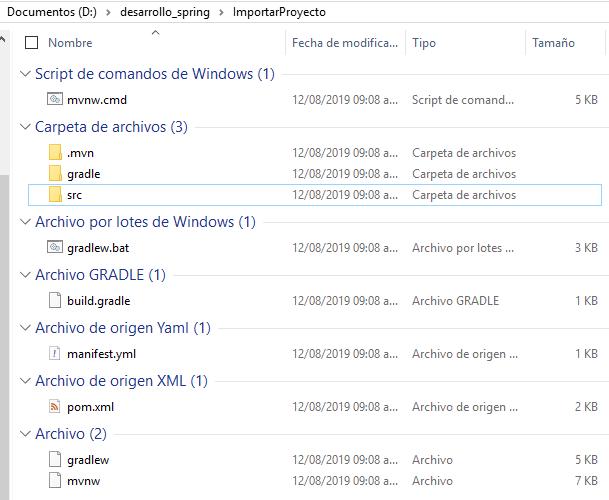Viewport: 609px width, 500px height.
Task: Sort by the Tipo column header
Action: click(424, 43)
